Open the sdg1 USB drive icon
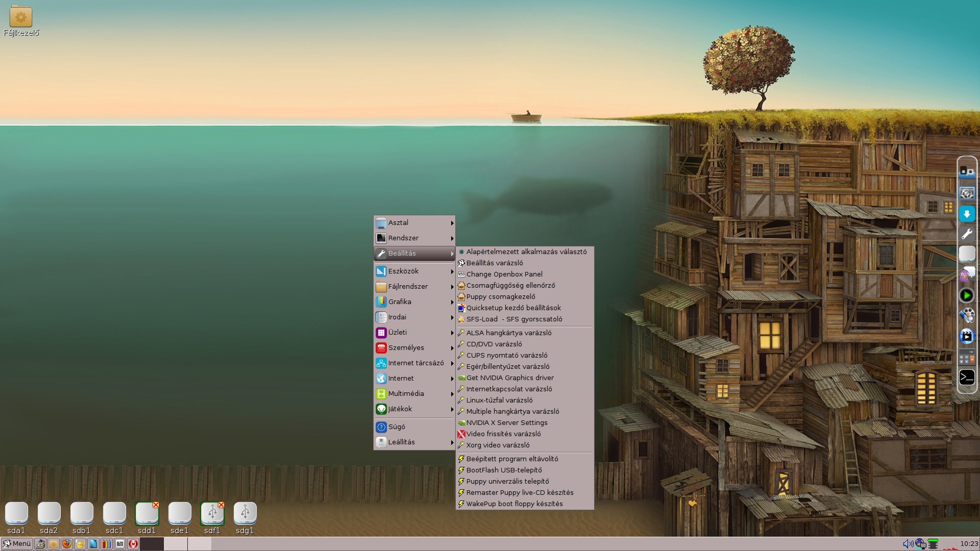Viewport: 980px width, 551px height. pyautogui.click(x=245, y=518)
